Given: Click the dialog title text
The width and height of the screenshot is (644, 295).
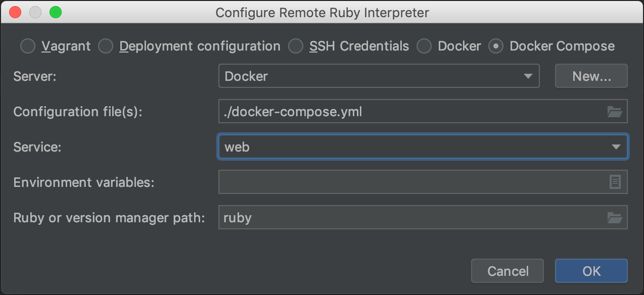Looking at the screenshot, I should [x=322, y=13].
